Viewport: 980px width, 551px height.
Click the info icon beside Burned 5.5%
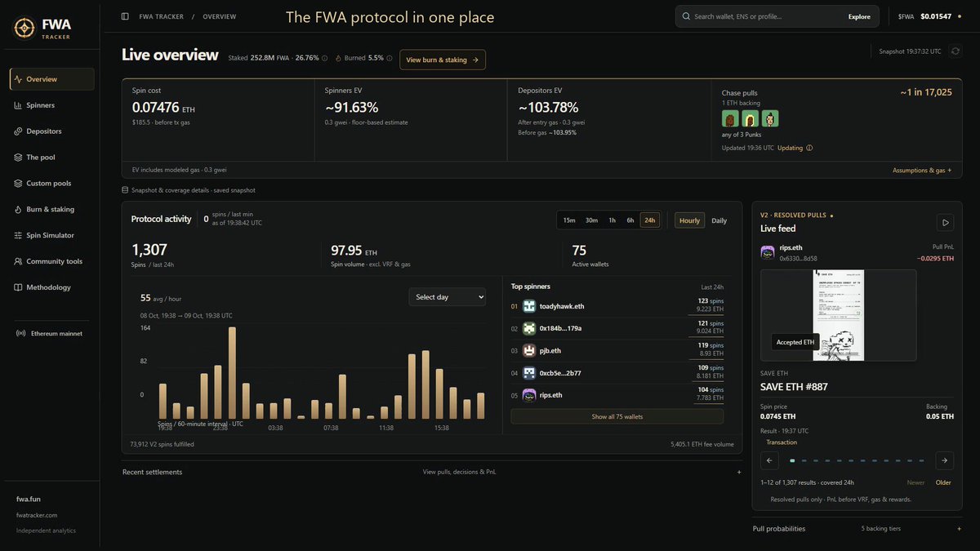pos(390,58)
